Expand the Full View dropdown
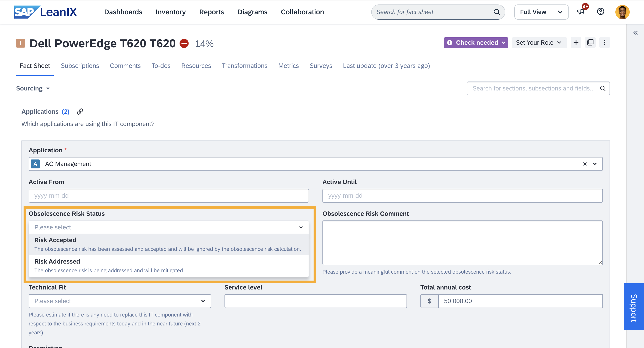This screenshot has width=644, height=348. pyautogui.click(x=541, y=12)
